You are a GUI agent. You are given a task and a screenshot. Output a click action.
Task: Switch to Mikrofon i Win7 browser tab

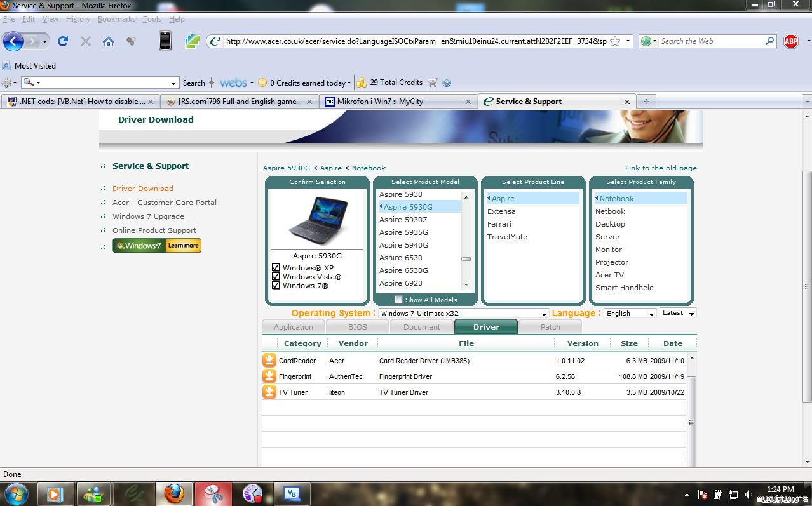[x=399, y=102]
